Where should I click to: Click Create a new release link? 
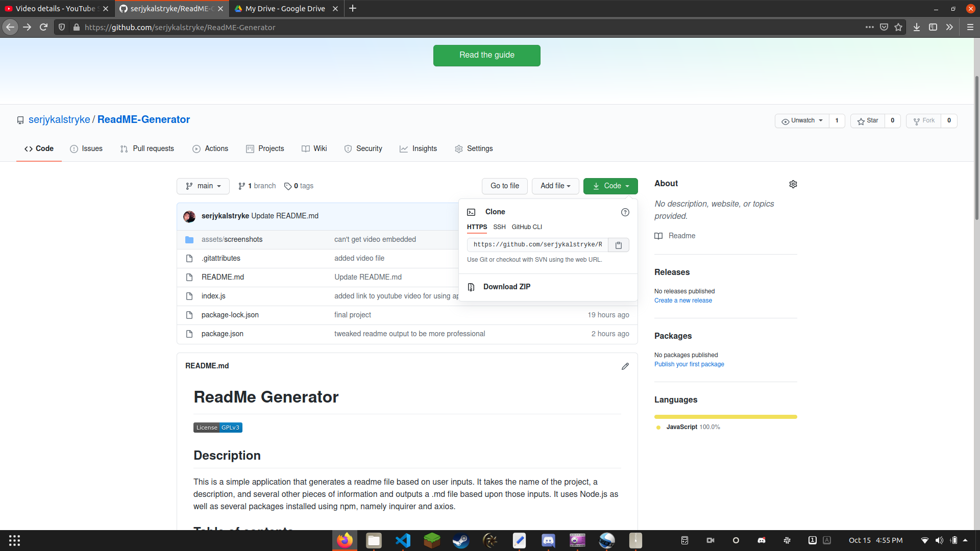coord(683,300)
